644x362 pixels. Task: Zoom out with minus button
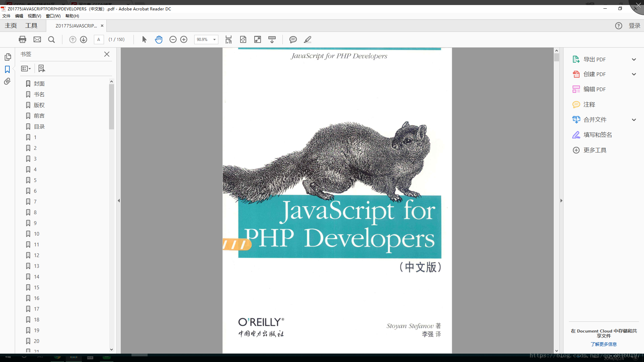tap(173, 40)
